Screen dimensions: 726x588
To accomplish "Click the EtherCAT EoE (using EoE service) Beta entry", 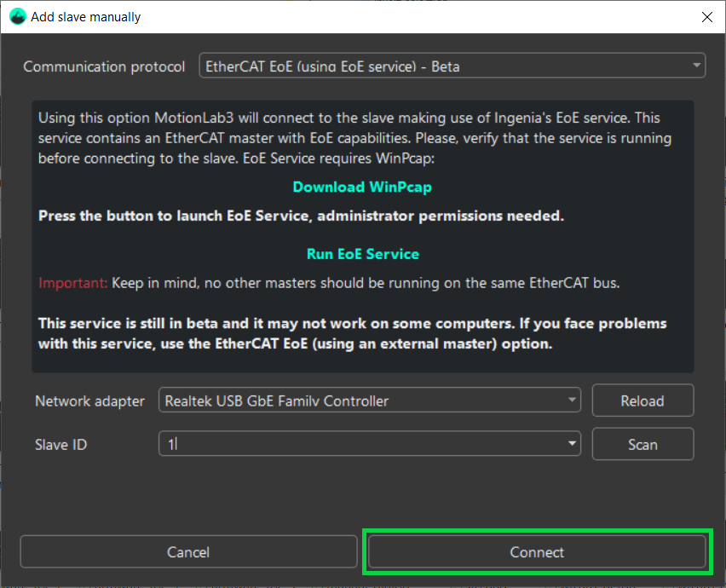I will [x=452, y=66].
